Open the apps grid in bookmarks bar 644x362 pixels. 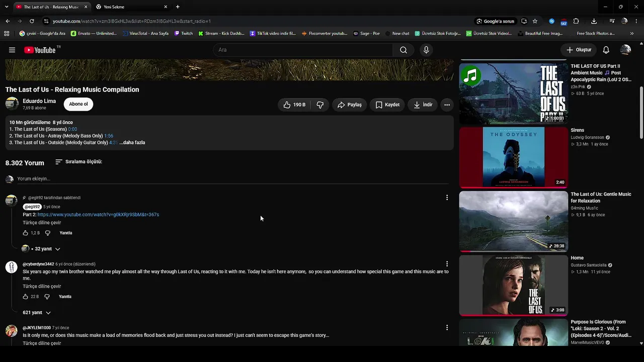[7, 34]
